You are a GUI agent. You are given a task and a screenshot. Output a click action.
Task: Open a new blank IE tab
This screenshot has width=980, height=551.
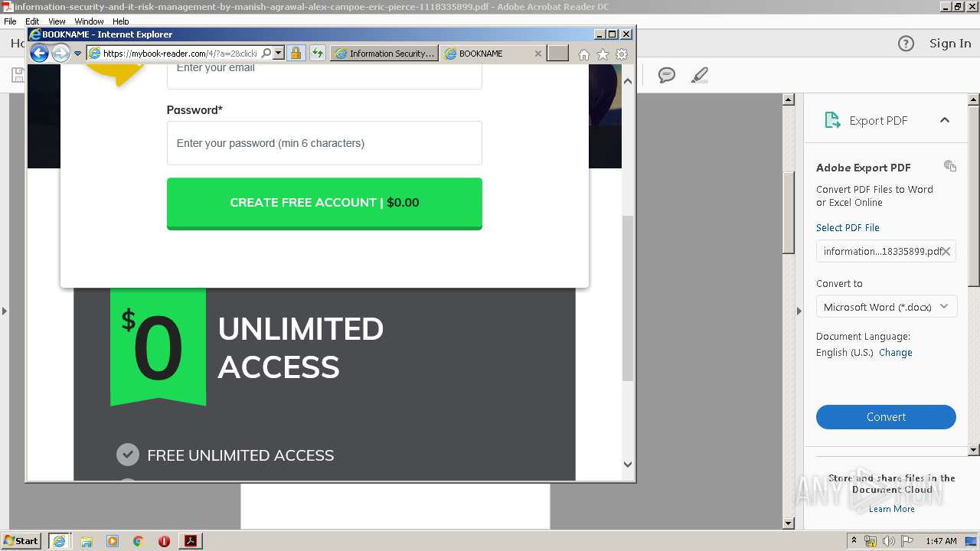pos(558,54)
